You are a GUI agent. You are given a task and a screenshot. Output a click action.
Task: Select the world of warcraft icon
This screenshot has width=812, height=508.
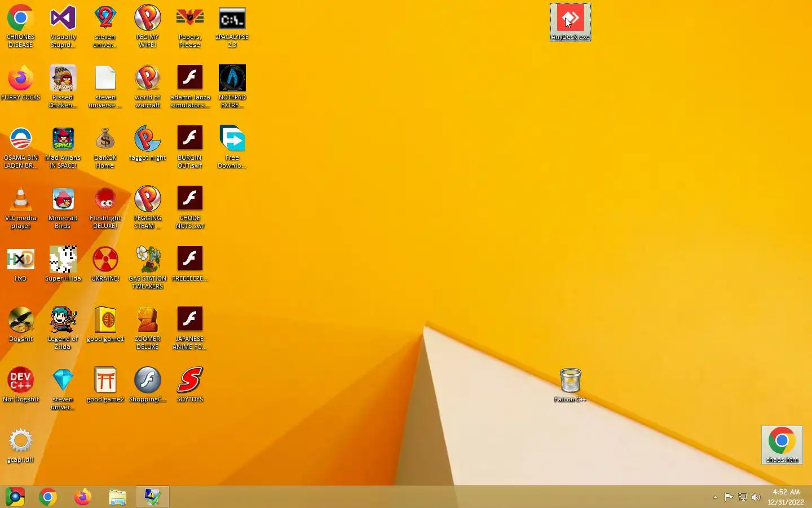click(x=148, y=86)
